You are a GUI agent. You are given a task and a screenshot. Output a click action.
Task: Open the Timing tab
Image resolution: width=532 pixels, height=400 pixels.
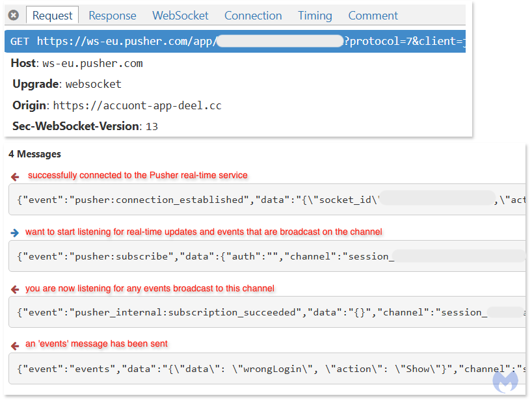pyautogui.click(x=315, y=16)
